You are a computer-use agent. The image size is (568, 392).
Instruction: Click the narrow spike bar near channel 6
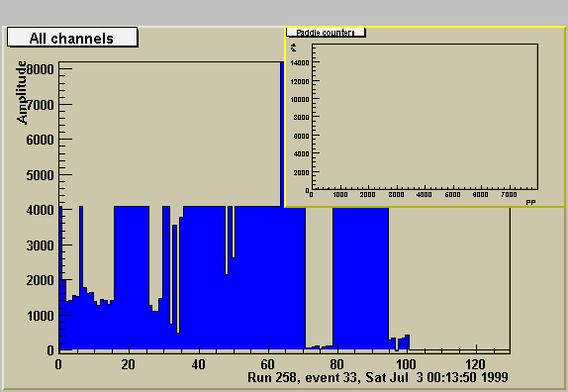[x=81, y=277]
